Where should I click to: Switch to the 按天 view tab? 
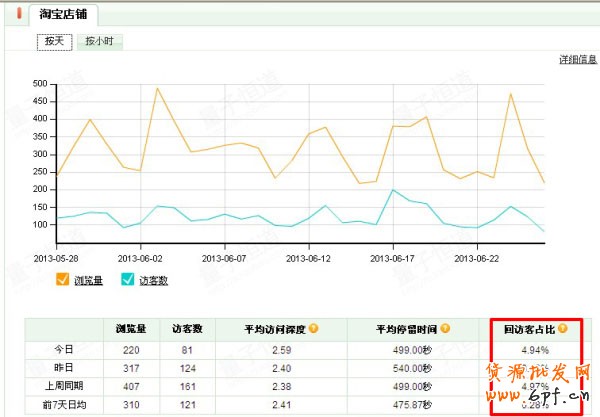point(53,42)
